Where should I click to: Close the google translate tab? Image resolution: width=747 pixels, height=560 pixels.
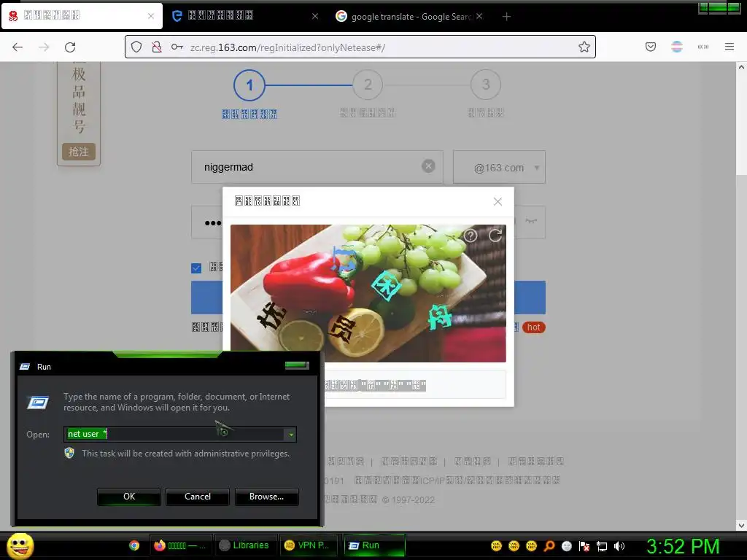(479, 16)
